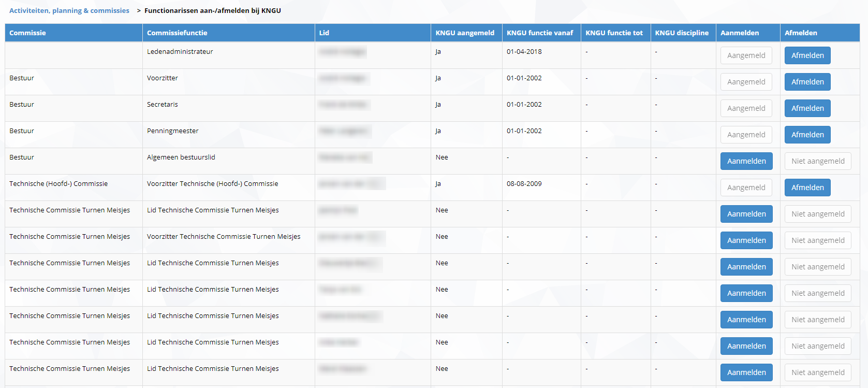Click Niet aangemeld for Algemeen bestuurslid
The height and width of the screenshot is (388, 868).
(x=817, y=161)
